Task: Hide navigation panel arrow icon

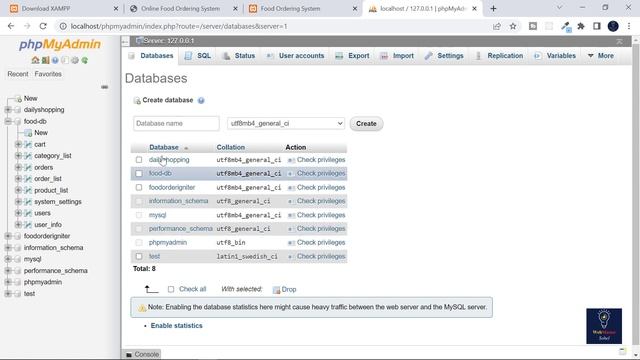Action: click(x=125, y=41)
